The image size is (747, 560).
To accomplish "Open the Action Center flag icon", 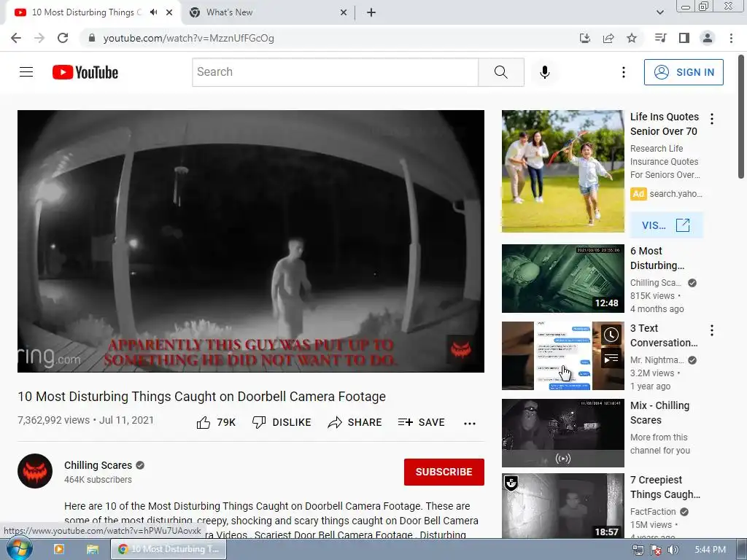I will pos(656,550).
